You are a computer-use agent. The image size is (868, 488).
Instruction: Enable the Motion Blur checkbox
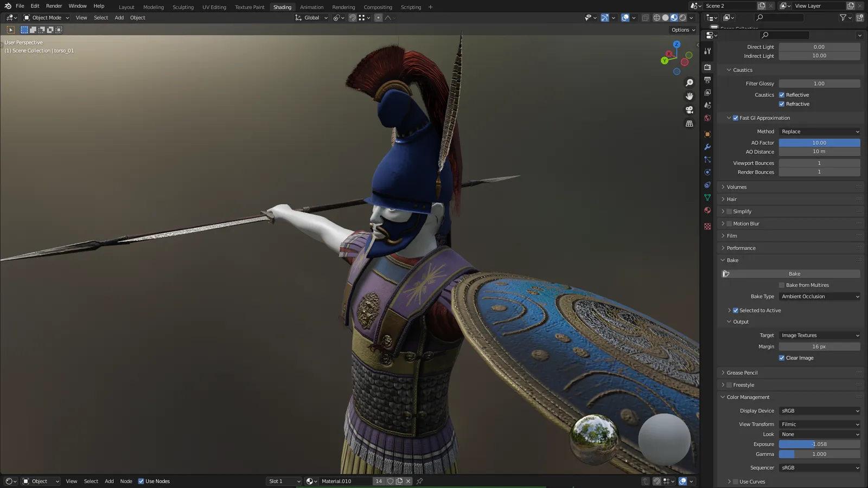[x=729, y=224]
